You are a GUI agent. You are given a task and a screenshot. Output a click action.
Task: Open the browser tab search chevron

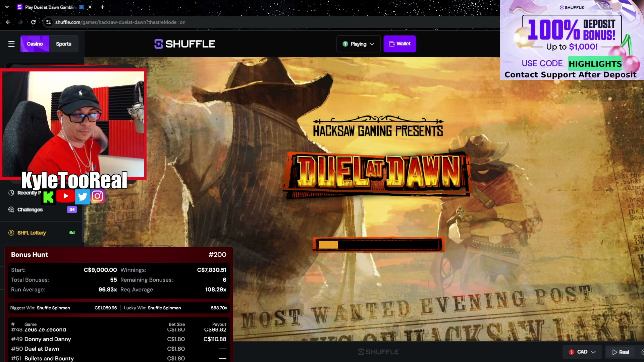tap(7, 7)
